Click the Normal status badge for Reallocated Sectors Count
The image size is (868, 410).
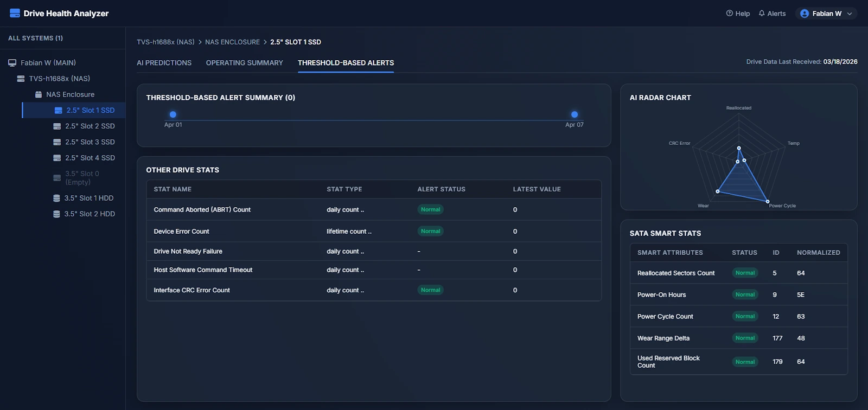pyautogui.click(x=745, y=273)
